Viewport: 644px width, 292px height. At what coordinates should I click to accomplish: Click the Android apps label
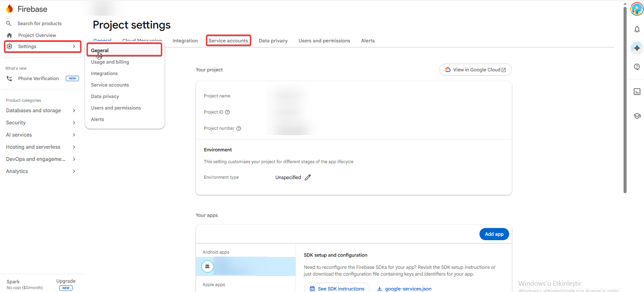point(216,252)
